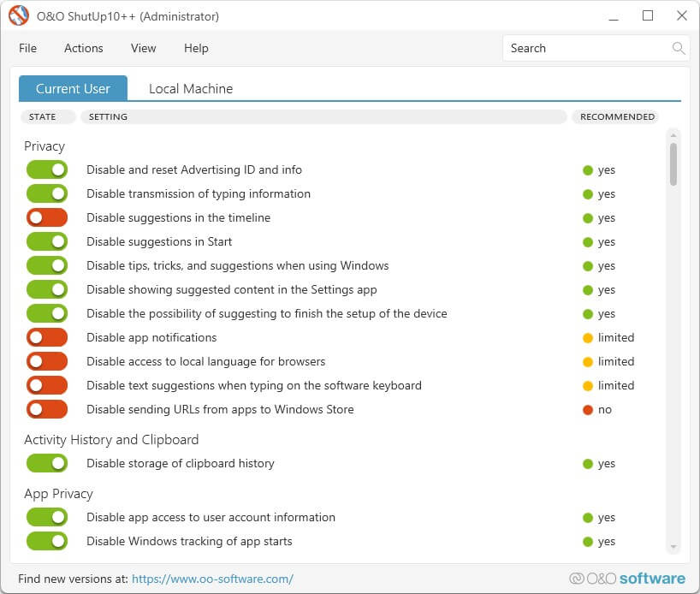
Task: Enable Disable text suggestions on software keyboard
Action: 47,385
